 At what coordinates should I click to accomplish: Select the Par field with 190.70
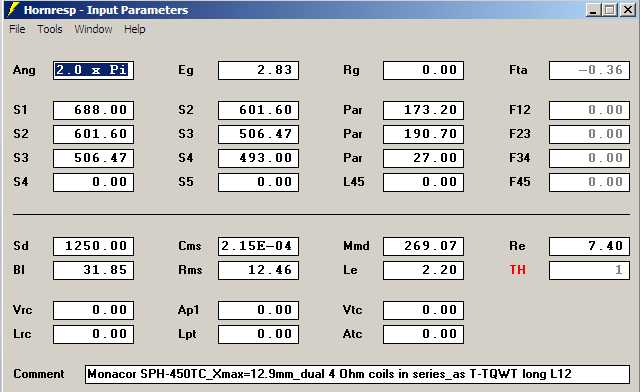point(423,134)
